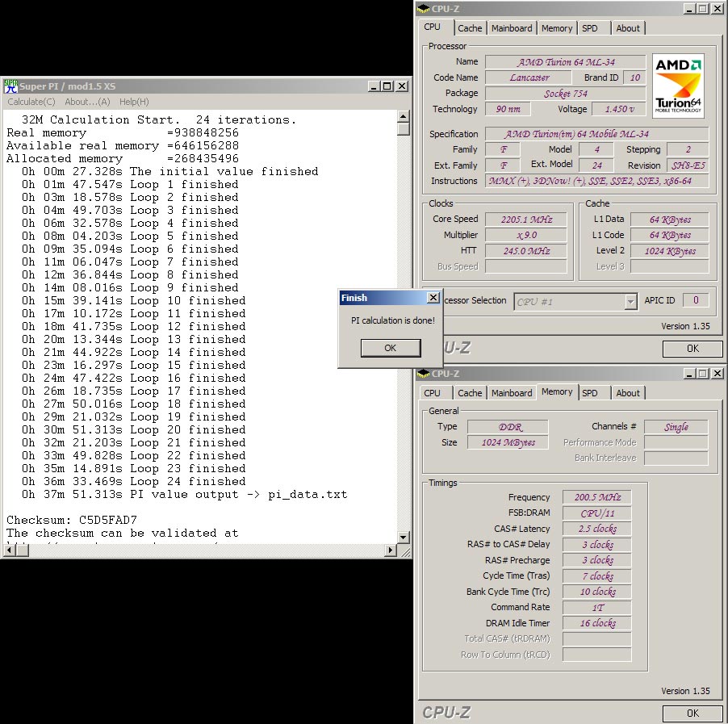
Task: Click the Super PI vertical scrollbar down arrow
Action: [403, 538]
